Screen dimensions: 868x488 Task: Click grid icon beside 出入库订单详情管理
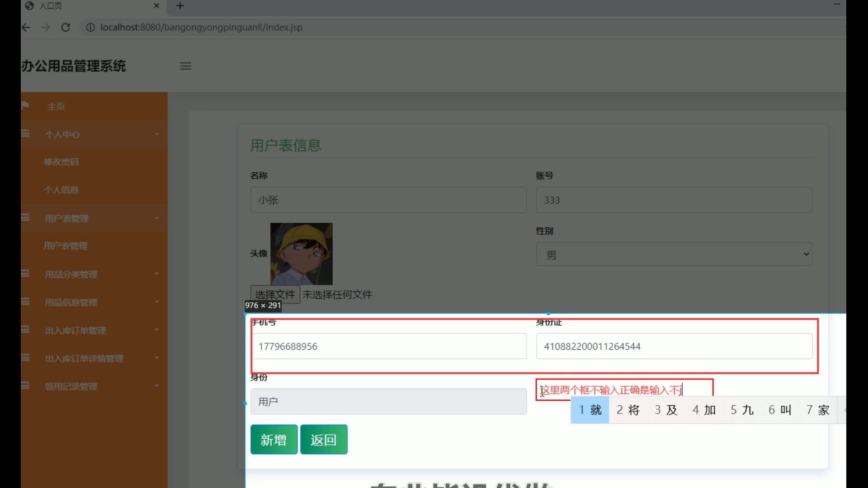coord(25,358)
